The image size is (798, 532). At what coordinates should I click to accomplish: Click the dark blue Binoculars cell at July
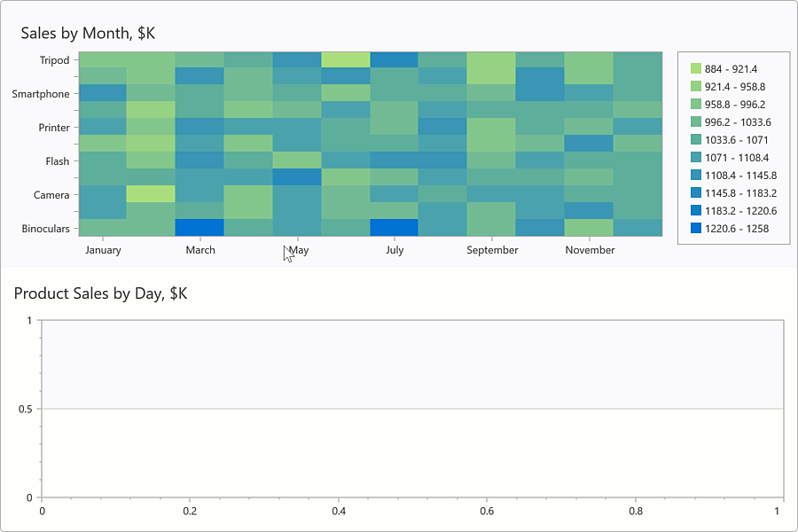tap(395, 227)
